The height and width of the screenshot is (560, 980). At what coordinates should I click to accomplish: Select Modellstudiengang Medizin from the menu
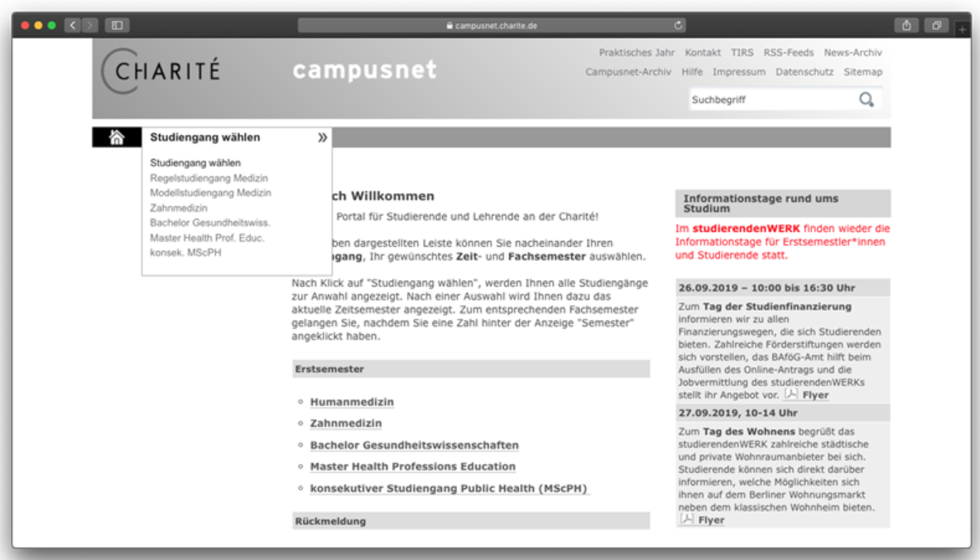pyautogui.click(x=210, y=193)
